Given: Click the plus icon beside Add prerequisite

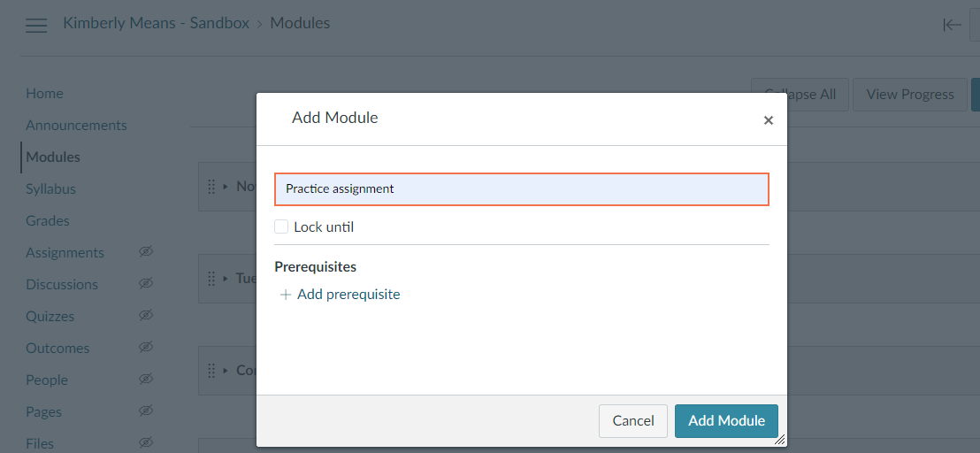Looking at the screenshot, I should [x=286, y=295].
